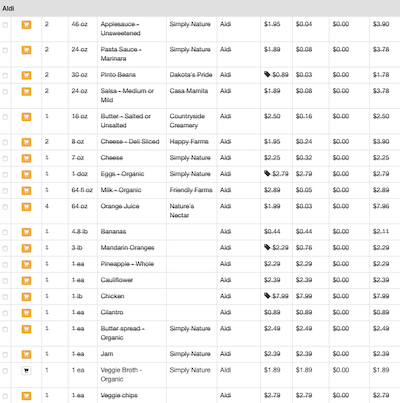Screen dimensions: 400x403
Task: Click the quantity 4 for Orange Juice
Action: coord(47,206)
